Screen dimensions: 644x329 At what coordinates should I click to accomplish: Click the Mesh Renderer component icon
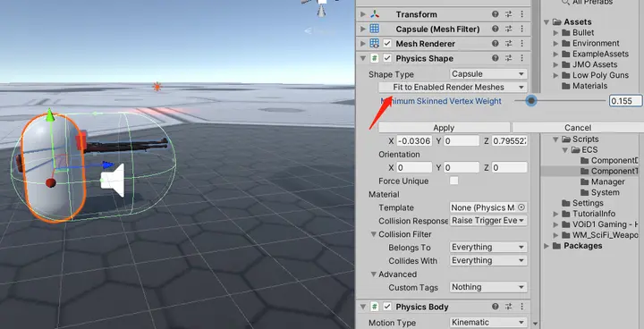[375, 43]
